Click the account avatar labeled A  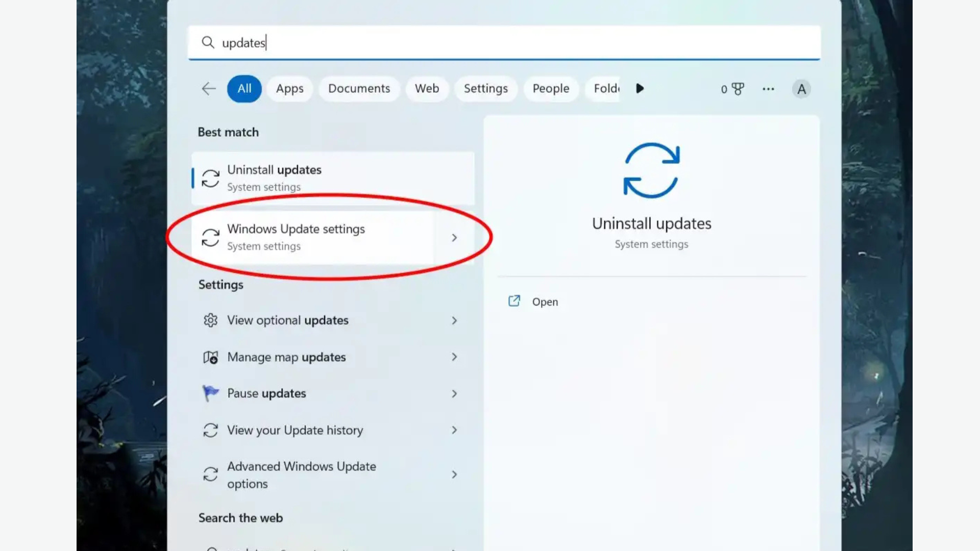pos(801,88)
